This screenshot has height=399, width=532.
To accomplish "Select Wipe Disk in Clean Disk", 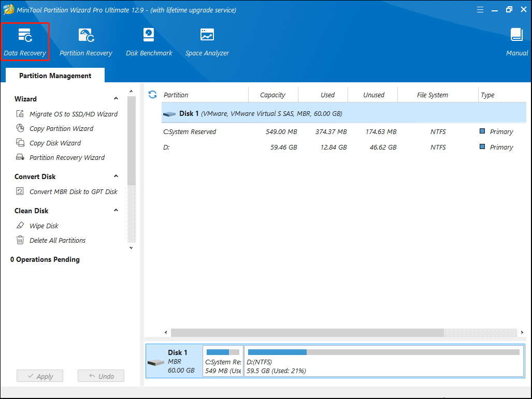I will (44, 226).
